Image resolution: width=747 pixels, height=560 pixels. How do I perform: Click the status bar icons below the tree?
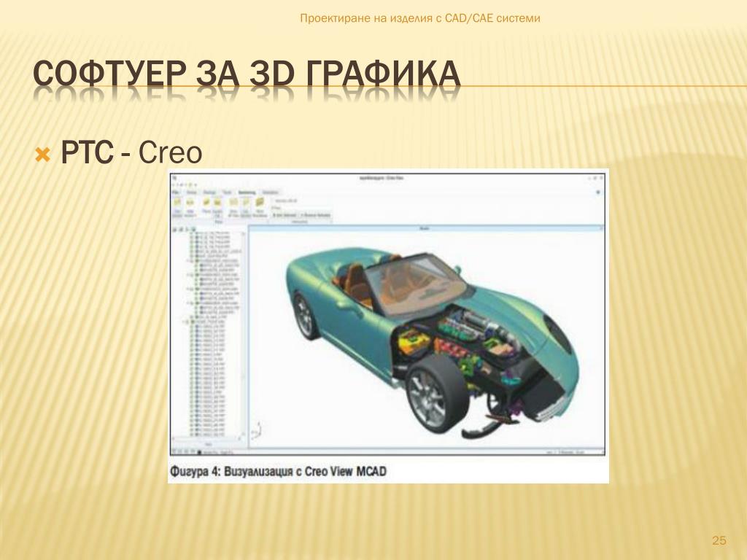(x=185, y=451)
